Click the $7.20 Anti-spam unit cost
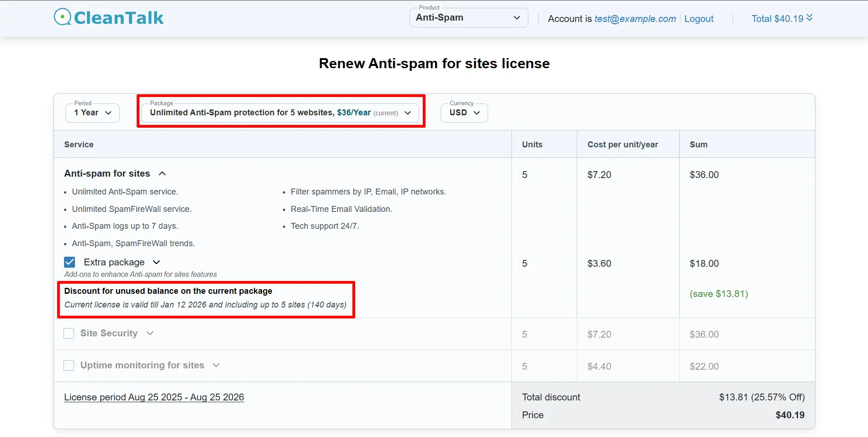Screen dimensions: 868x437 (599, 175)
